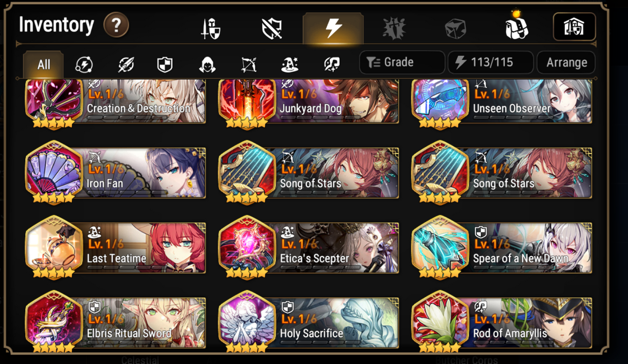Open the Grade sort dropdown
Image resolution: width=628 pixels, height=364 pixels.
point(402,63)
